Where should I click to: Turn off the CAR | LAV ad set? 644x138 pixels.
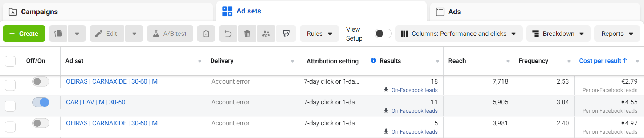41,103
